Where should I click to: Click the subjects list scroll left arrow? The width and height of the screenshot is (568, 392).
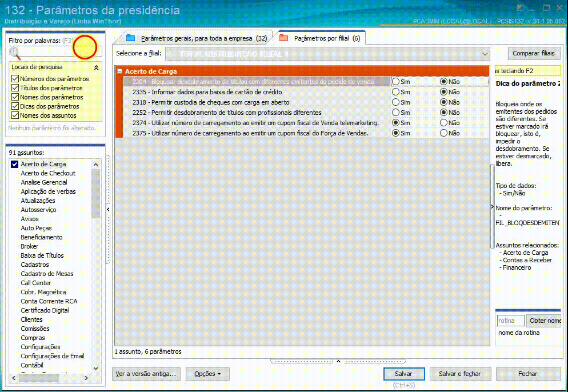pos(14,378)
